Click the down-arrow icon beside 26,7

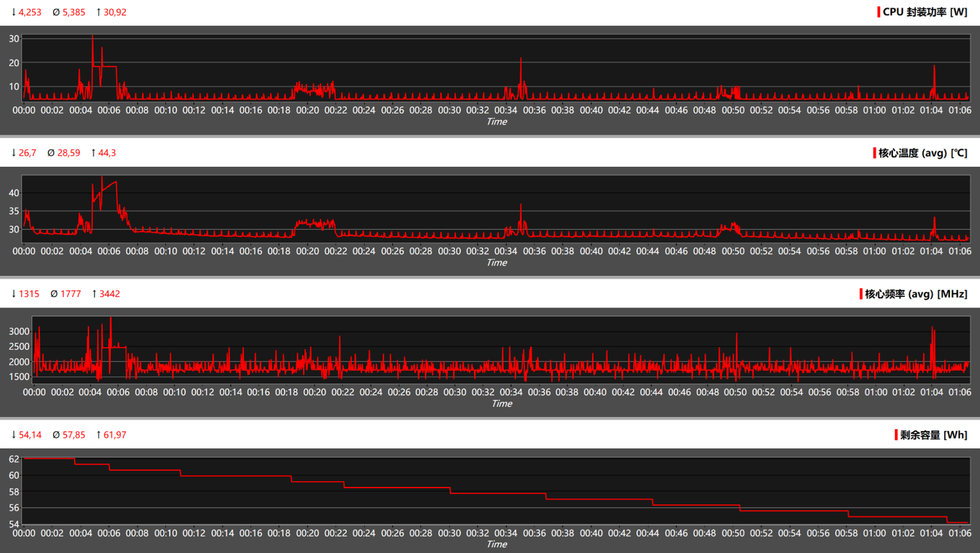[14, 153]
